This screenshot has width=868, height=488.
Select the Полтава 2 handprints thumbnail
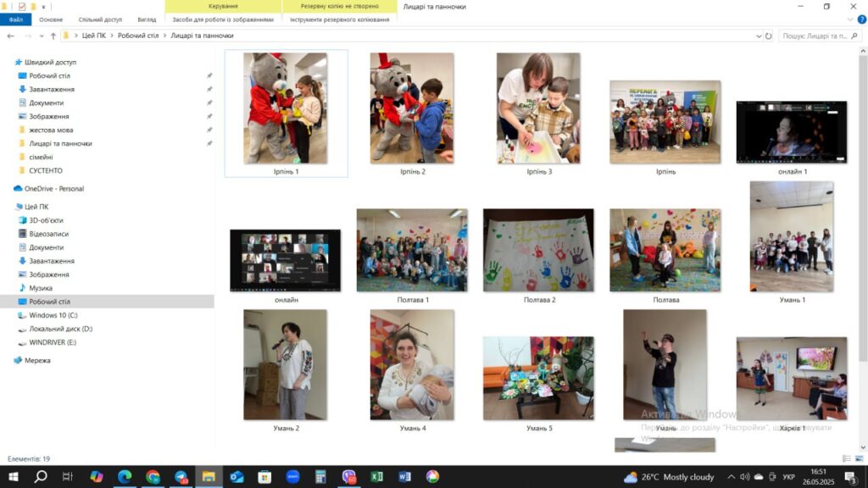(538, 250)
